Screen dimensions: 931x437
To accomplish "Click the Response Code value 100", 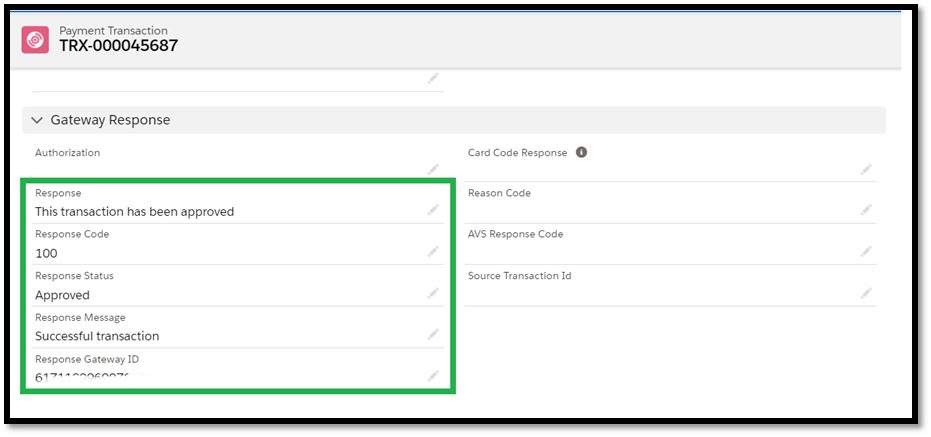I will (x=46, y=254).
